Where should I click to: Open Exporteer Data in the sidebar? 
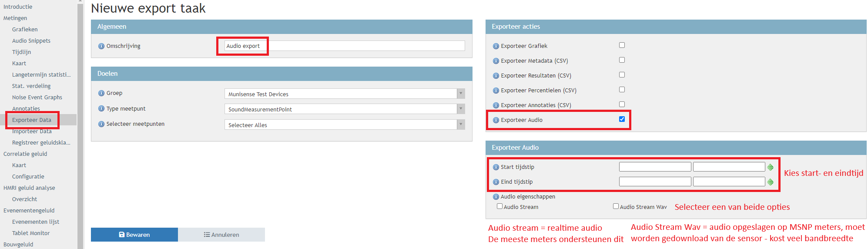(32, 120)
